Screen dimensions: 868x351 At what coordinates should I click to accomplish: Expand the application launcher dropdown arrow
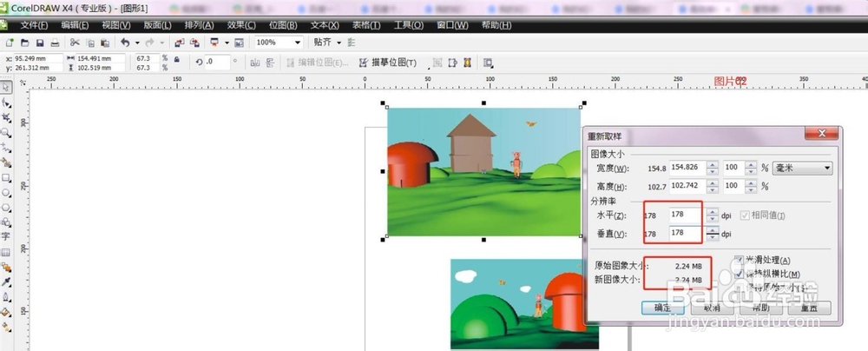[x=227, y=43]
